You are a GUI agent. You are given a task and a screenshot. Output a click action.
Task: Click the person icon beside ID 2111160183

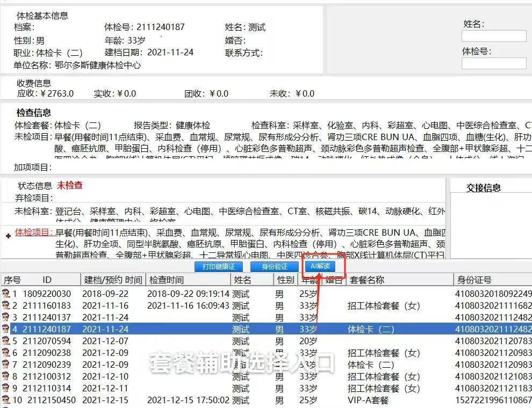point(5,304)
